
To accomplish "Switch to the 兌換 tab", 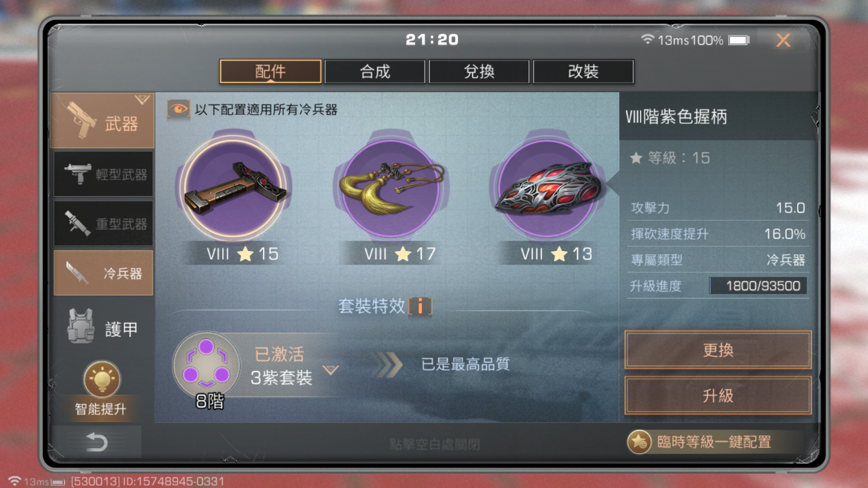I will (479, 71).
